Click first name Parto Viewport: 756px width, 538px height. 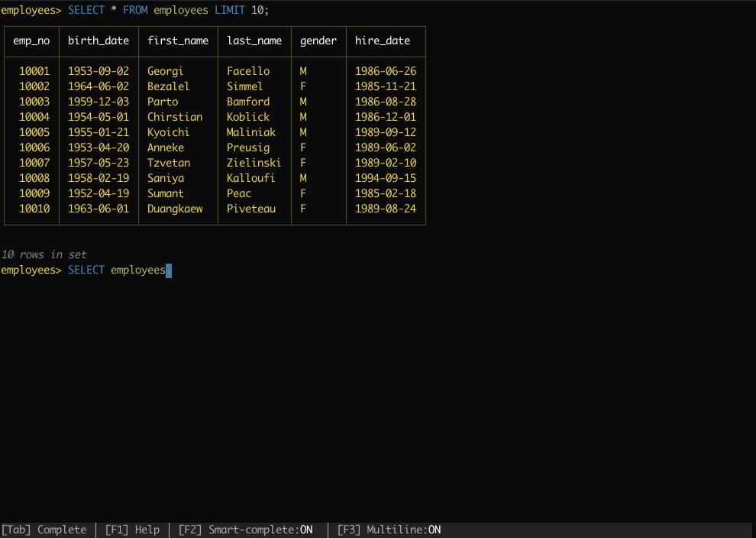pyautogui.click(x=163, y=102)
